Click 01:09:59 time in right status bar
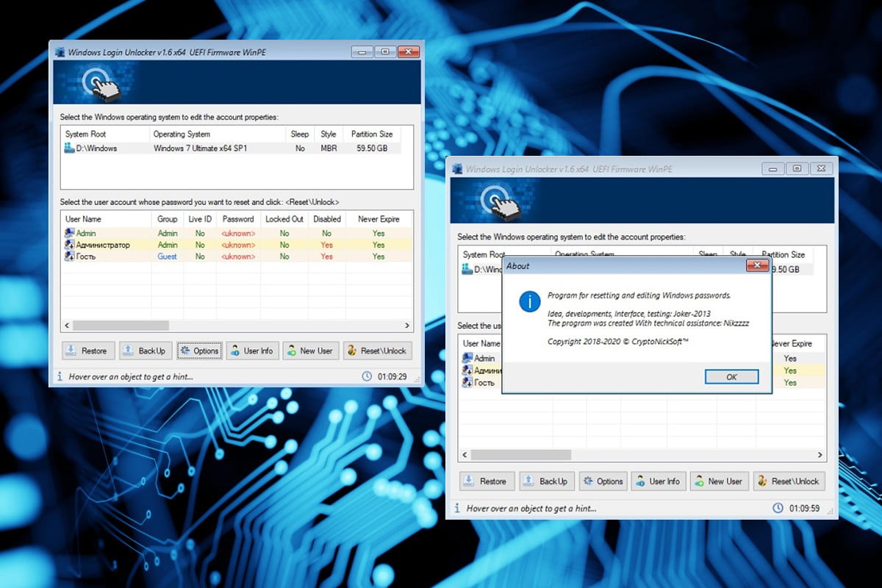 tap(805, 508)
